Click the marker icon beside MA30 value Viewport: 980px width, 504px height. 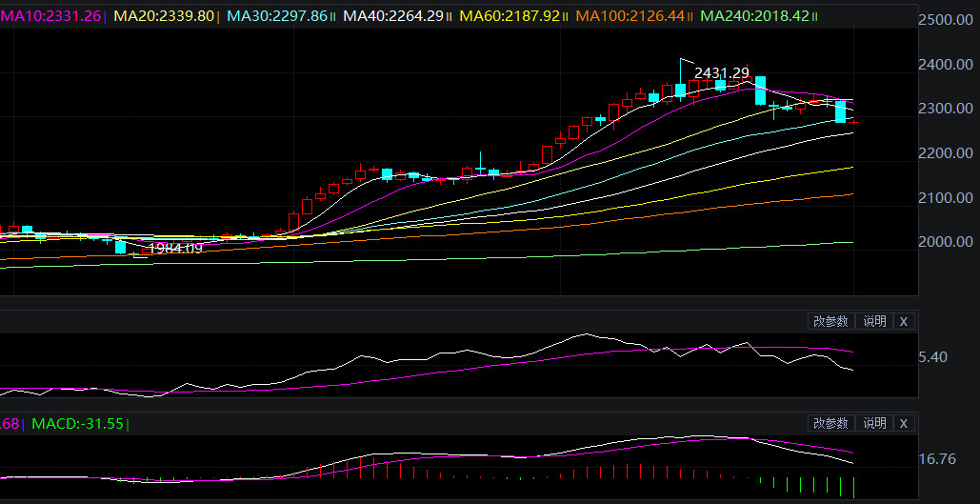[332, 16]
